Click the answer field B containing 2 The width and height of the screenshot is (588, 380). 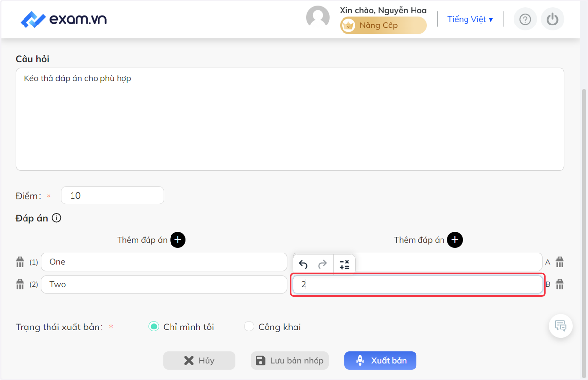(x=418, y=284)
